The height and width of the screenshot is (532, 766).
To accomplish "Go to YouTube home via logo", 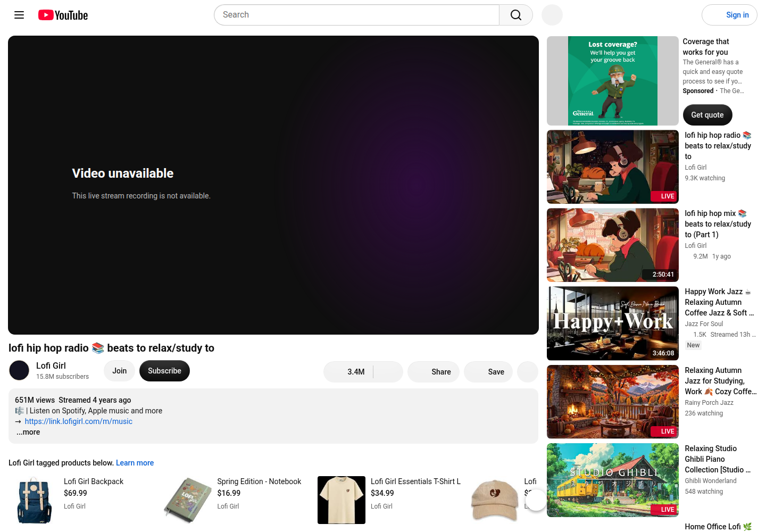I will click(63, 15).
